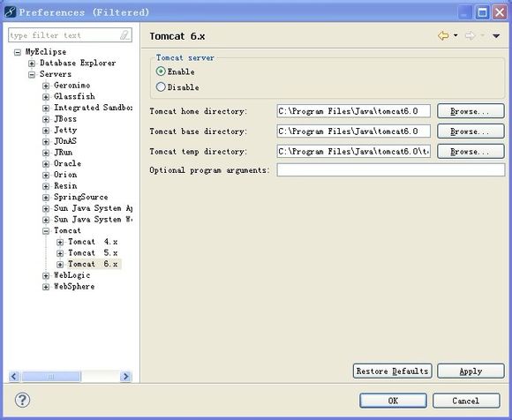Select Tomcat 4.x in the tree

(93, 242)
